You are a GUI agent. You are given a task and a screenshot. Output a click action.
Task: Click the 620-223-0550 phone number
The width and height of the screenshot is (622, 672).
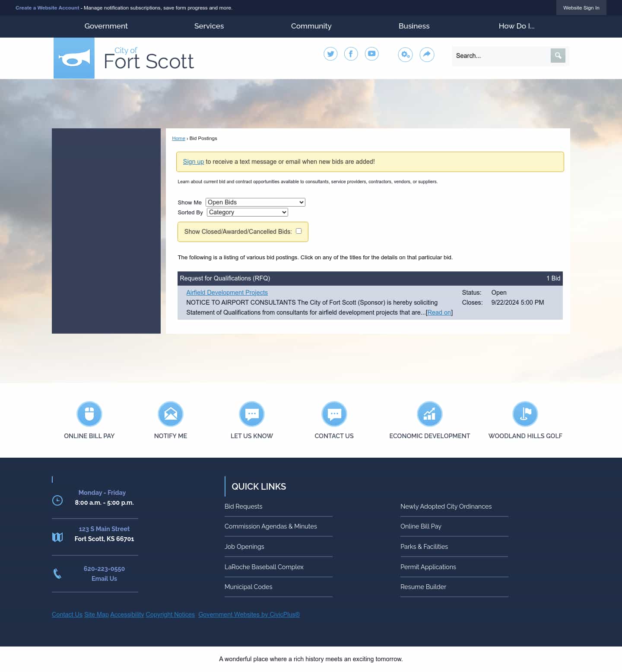[x=104, y=569]
